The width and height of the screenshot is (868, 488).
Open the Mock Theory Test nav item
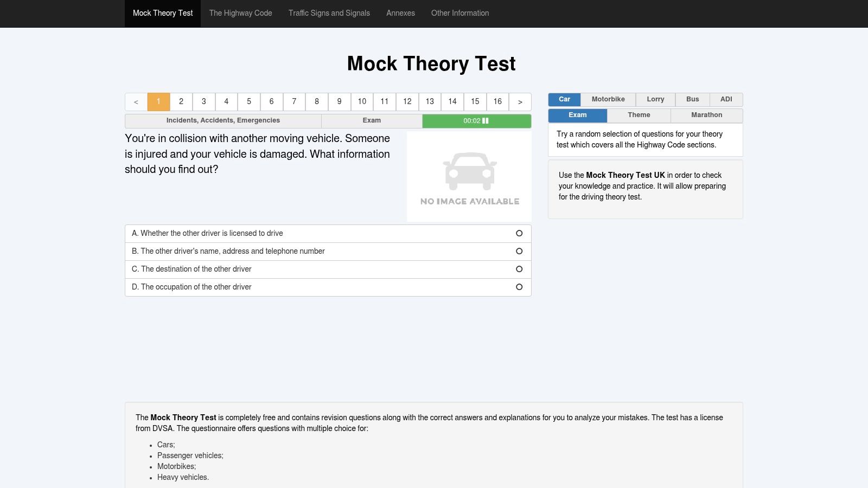(x=163, y=14)
